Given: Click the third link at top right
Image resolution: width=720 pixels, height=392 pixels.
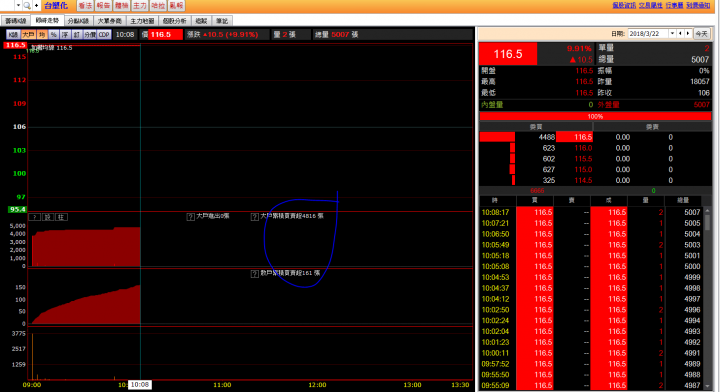Looking at the screenshot, I should point(675,5).
